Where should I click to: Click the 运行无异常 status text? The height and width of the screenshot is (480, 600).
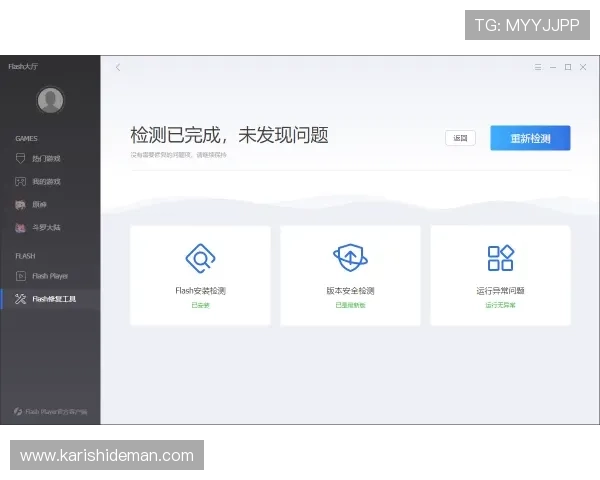(500, 305)
